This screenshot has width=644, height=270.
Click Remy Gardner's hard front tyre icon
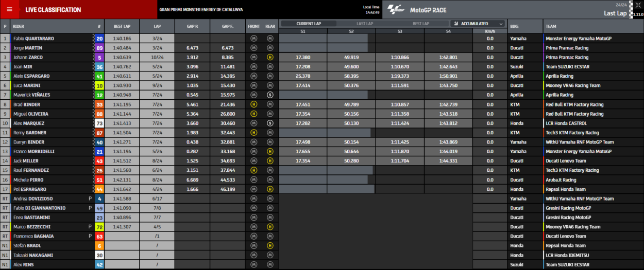click(253, 133)
